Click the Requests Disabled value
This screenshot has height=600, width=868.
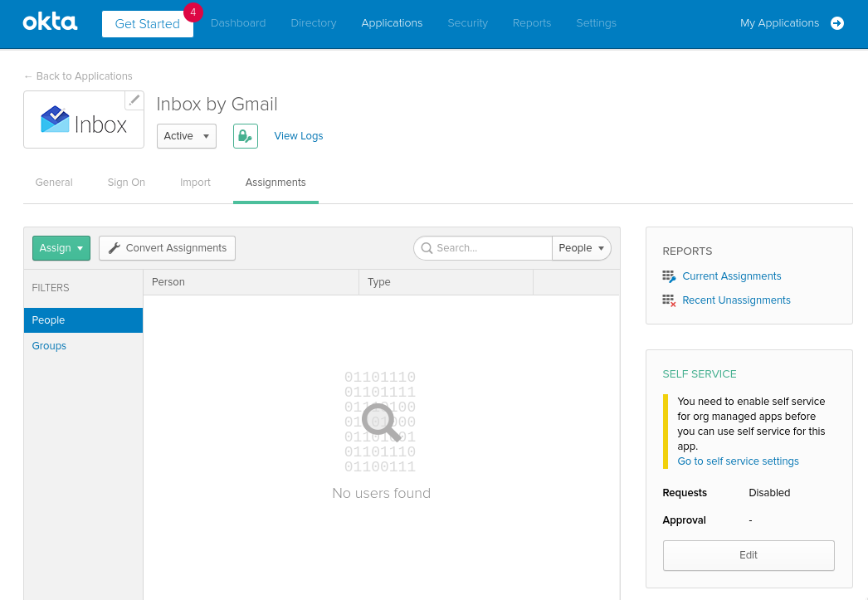click(x=769, y=493)
